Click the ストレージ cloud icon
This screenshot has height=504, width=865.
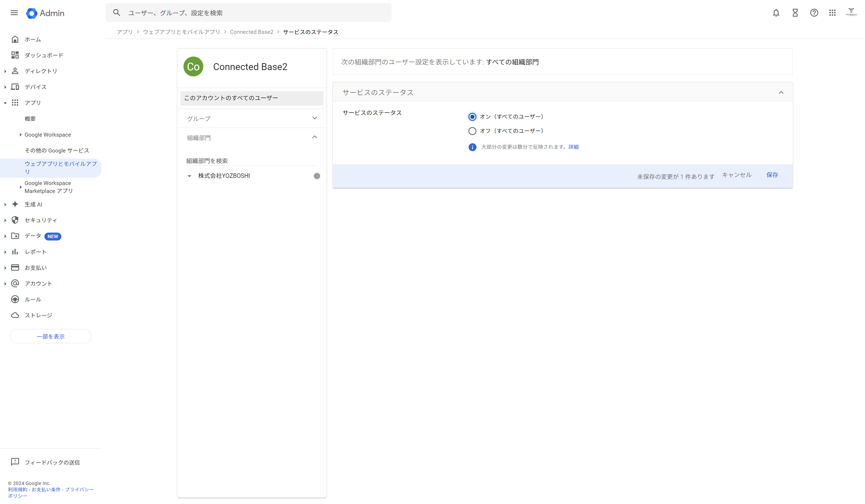point(15,315)
